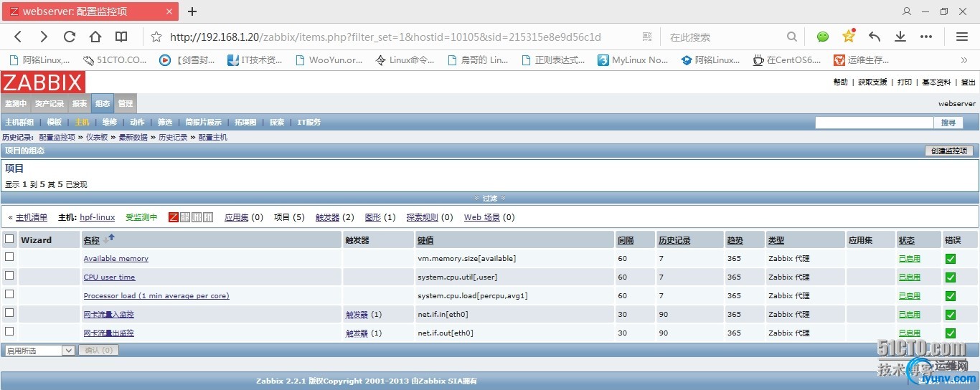Click the undo arrow toolbar icon
Image resolution: width=980 pixels, height=390 pixels.
(x=875, y=37)
